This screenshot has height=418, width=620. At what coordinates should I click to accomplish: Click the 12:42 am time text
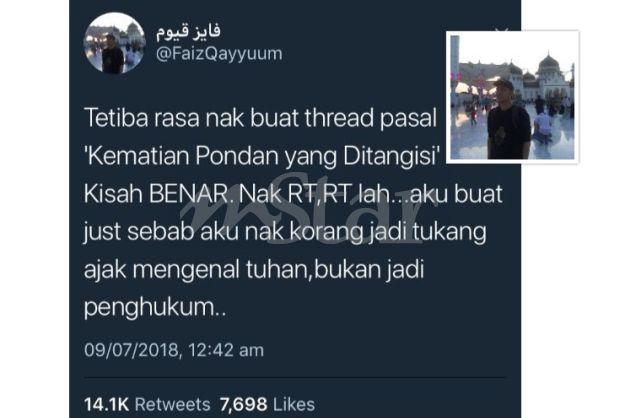226,350
